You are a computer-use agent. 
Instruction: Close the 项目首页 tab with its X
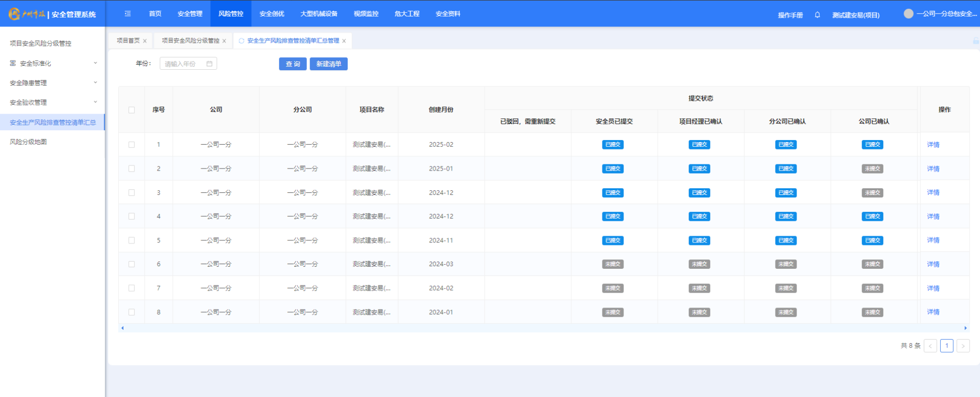tap(145, 41)
